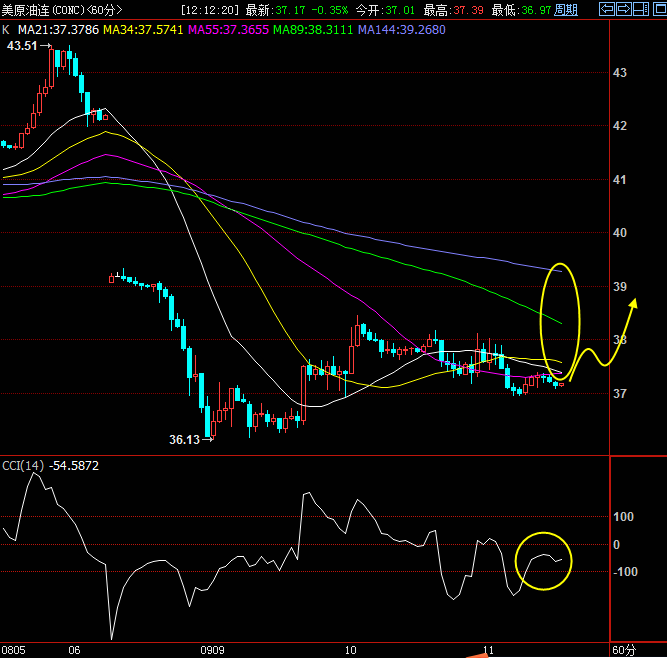
Task: Click the 60分 period label at bottom right
Action: pos(624,650)
